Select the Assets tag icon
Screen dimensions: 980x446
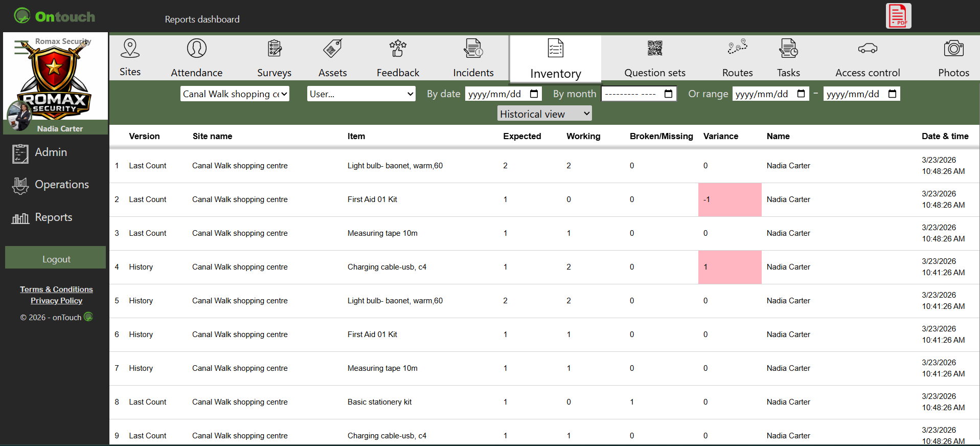click(332, 49)
